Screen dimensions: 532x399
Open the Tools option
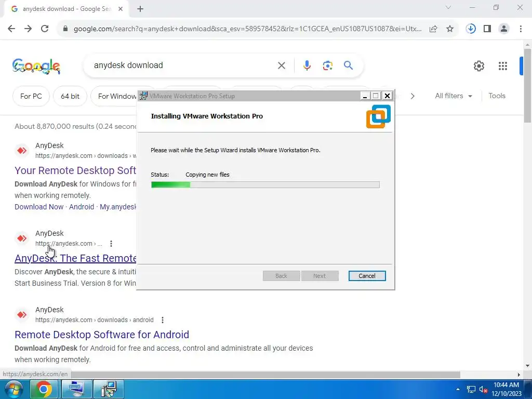[497, 96]
